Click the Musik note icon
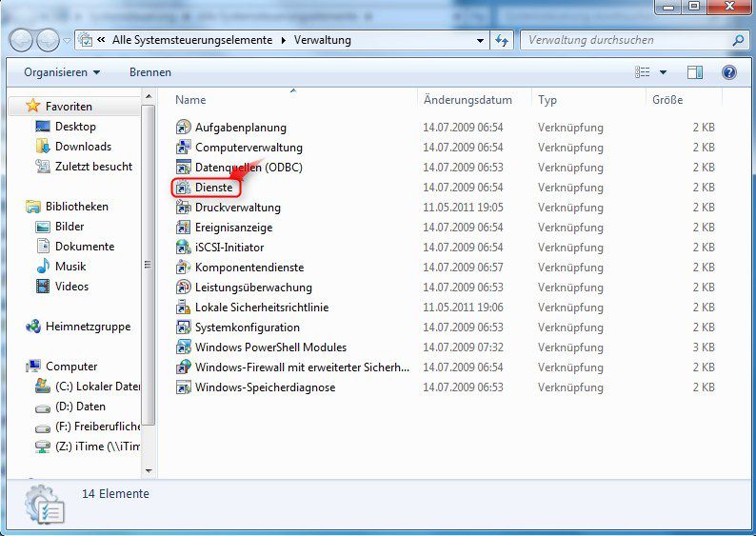Image resolution: width=756 pixels, height=536 pixels. pos(43,266)
